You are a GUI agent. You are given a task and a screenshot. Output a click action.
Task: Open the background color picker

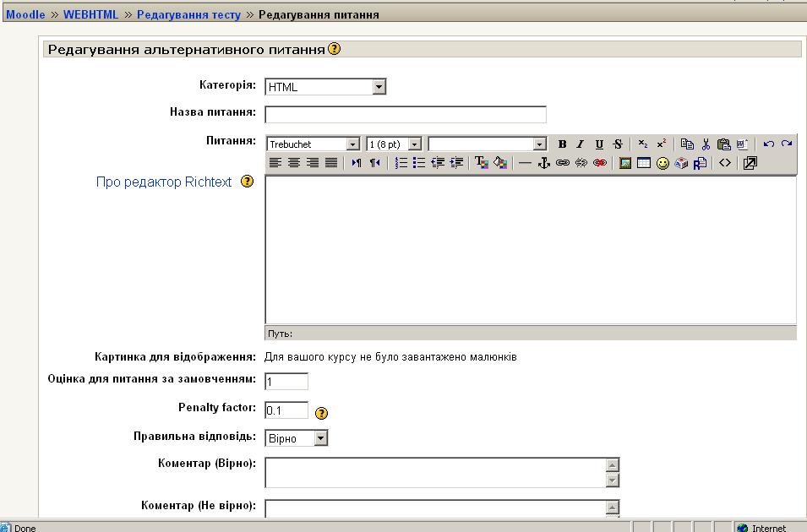pos(499,163)
